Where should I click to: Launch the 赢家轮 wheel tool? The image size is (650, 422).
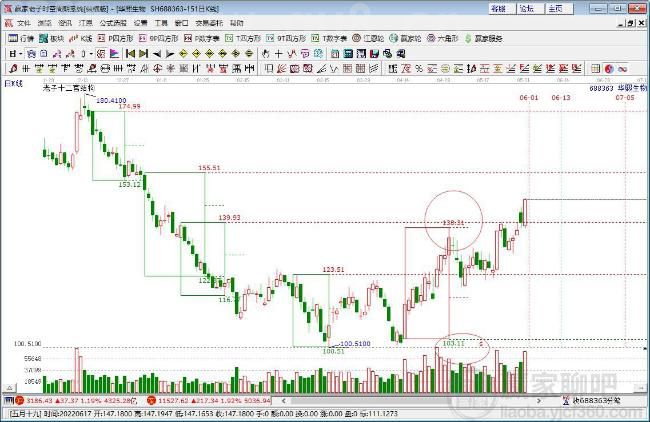406,39
